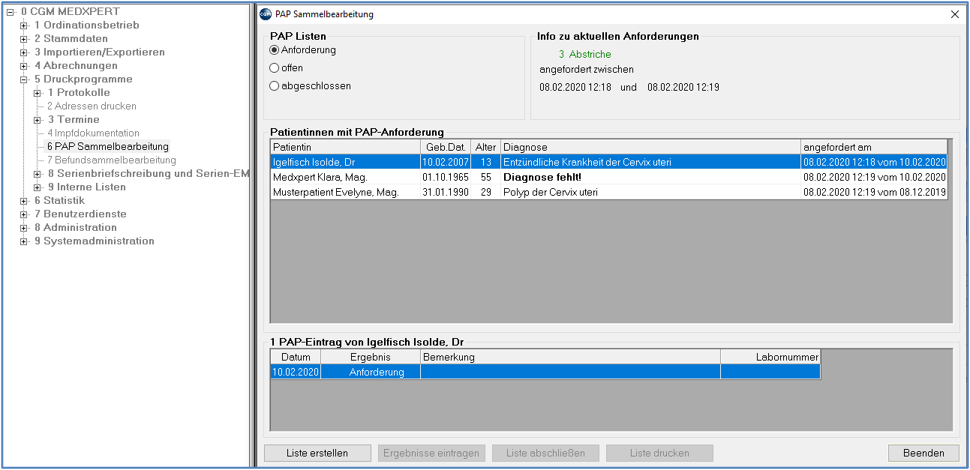Expand the 1 Ordinationsbetrieb tree node

click(x=24, y=25)
